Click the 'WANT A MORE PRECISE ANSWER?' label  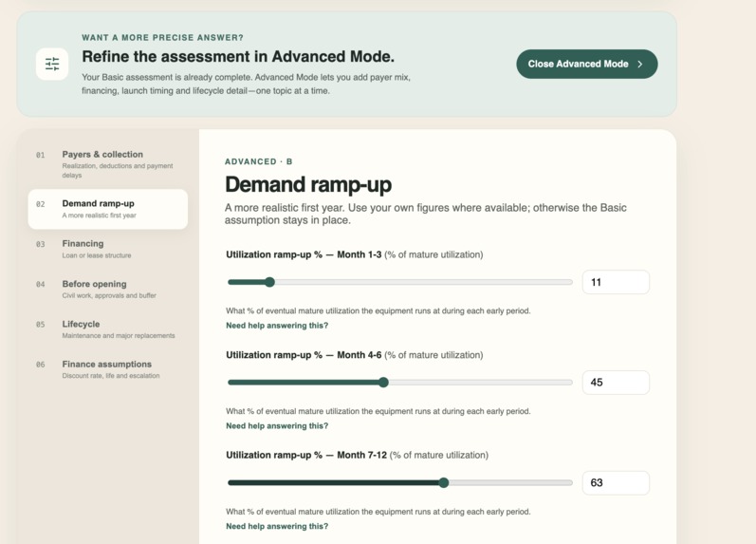(162, 38)
